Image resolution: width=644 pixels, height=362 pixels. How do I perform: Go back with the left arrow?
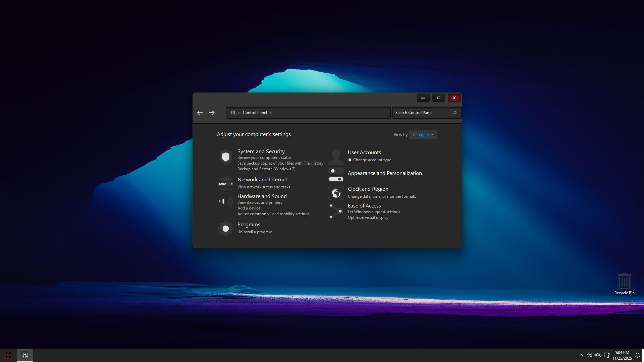[200, 113]
